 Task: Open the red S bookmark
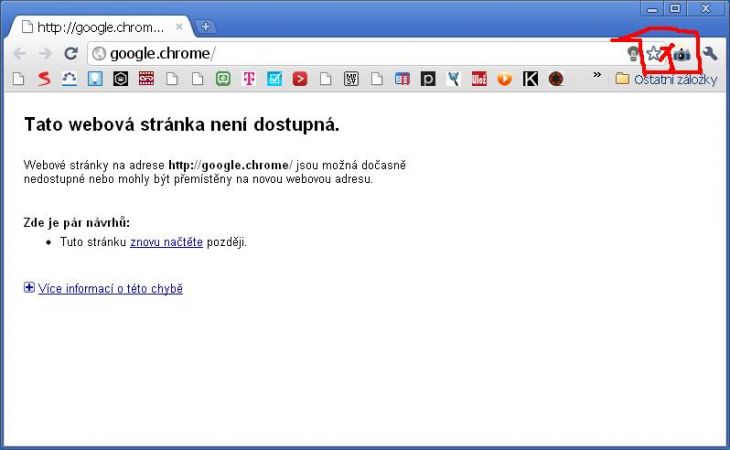click(44, 79)
